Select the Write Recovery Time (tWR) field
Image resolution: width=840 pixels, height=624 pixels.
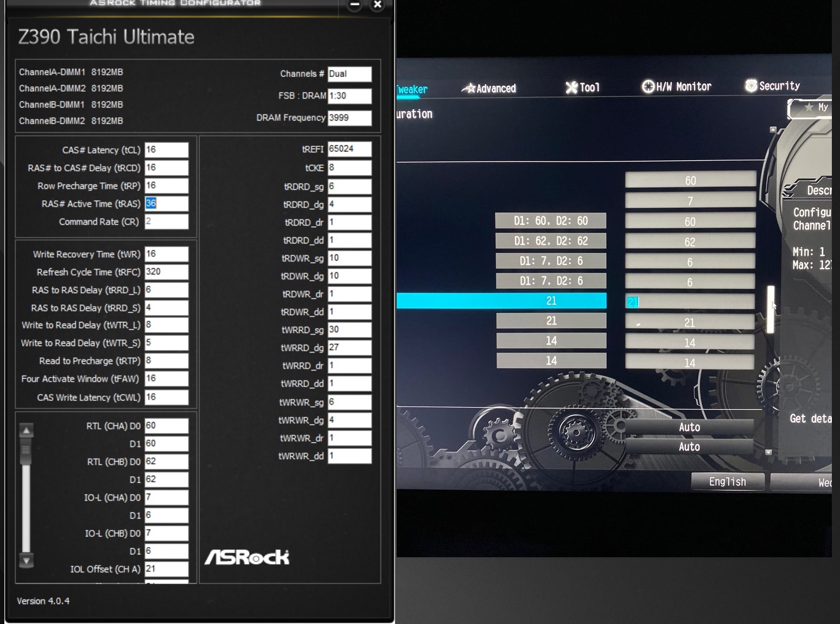(167, 254)
